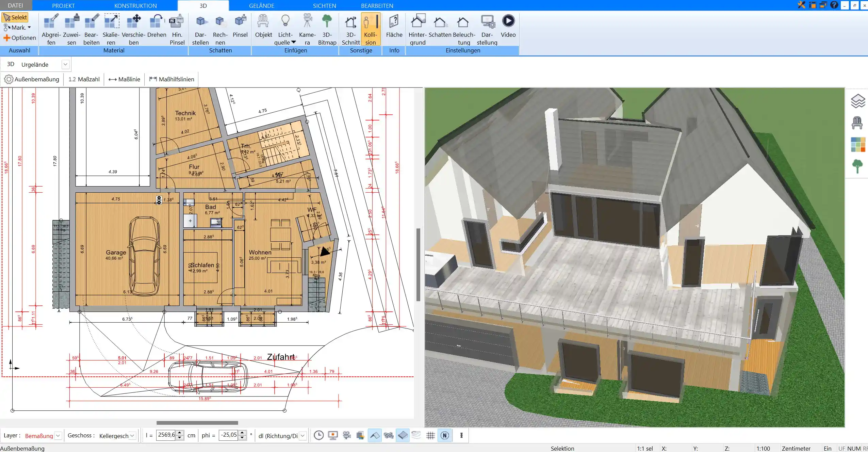
Task: Switch to the KONSTRUKTION tab
Action: tap(135, 5)
